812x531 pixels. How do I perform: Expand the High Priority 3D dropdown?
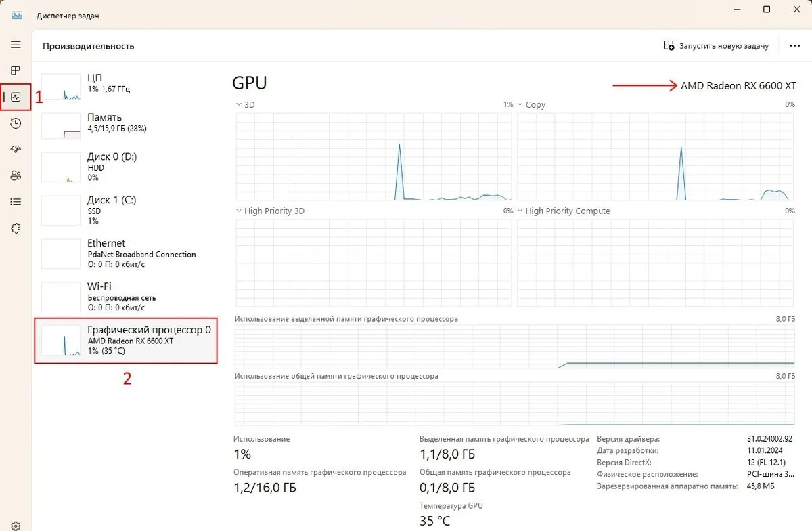click(x=269, y=211)
